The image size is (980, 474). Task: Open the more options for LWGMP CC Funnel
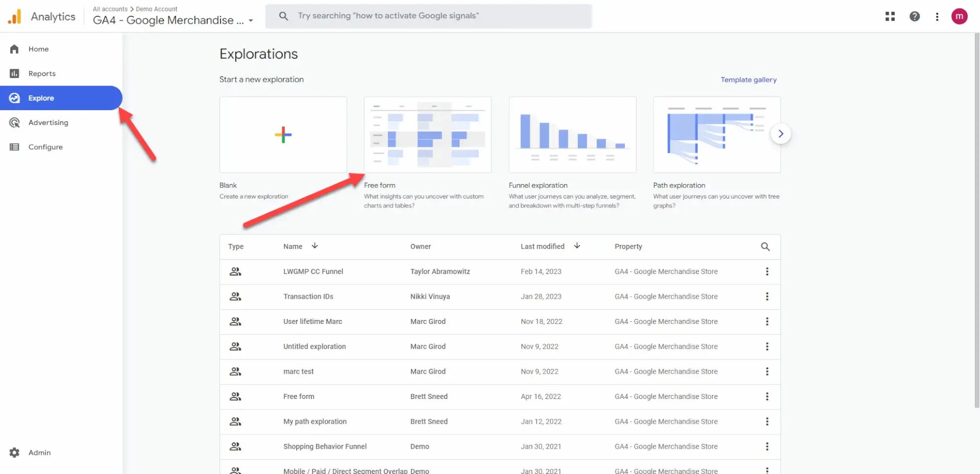[x=767, y=272]
